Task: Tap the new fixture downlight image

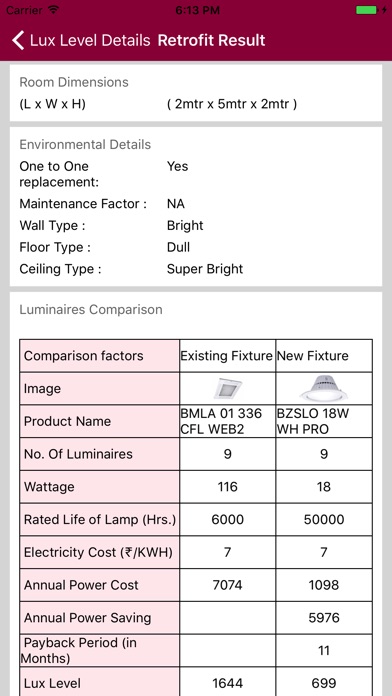Action: [324, 388]
